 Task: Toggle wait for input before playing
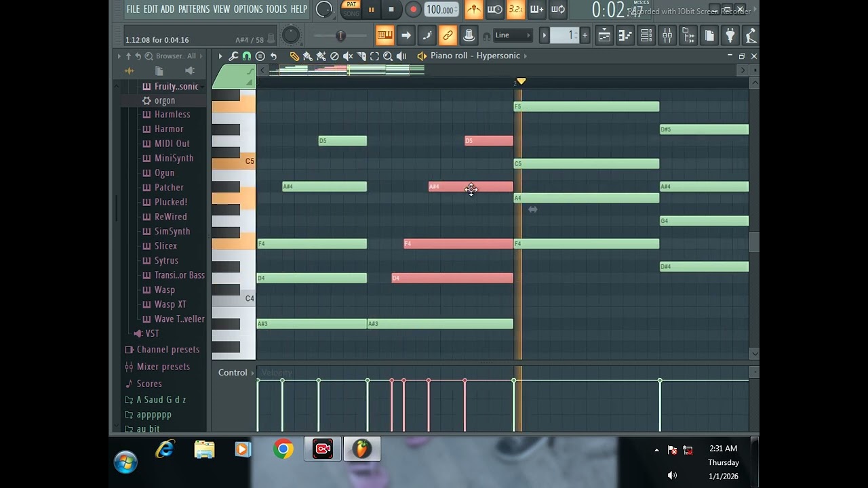pos(494,9)
